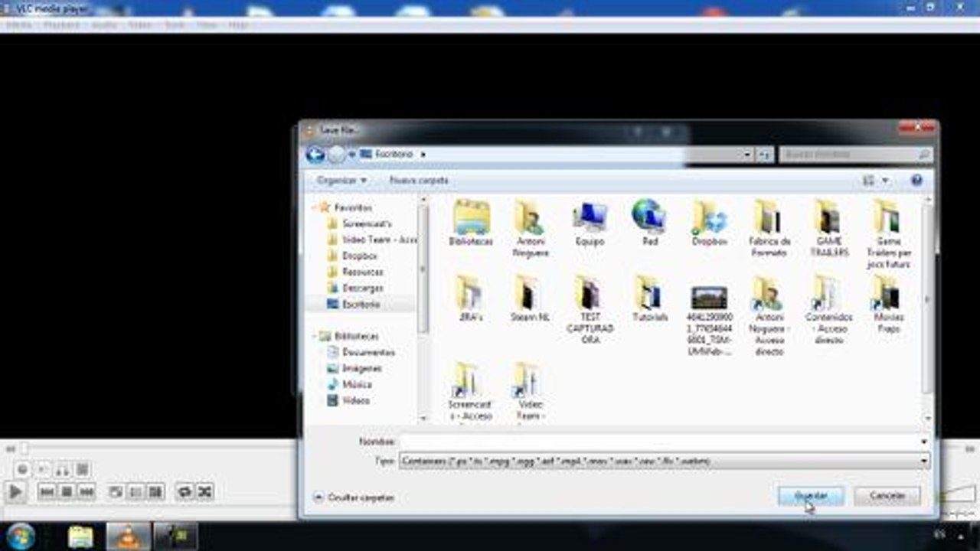Click Ocultar carpetas toggle

tap(353, 497)
